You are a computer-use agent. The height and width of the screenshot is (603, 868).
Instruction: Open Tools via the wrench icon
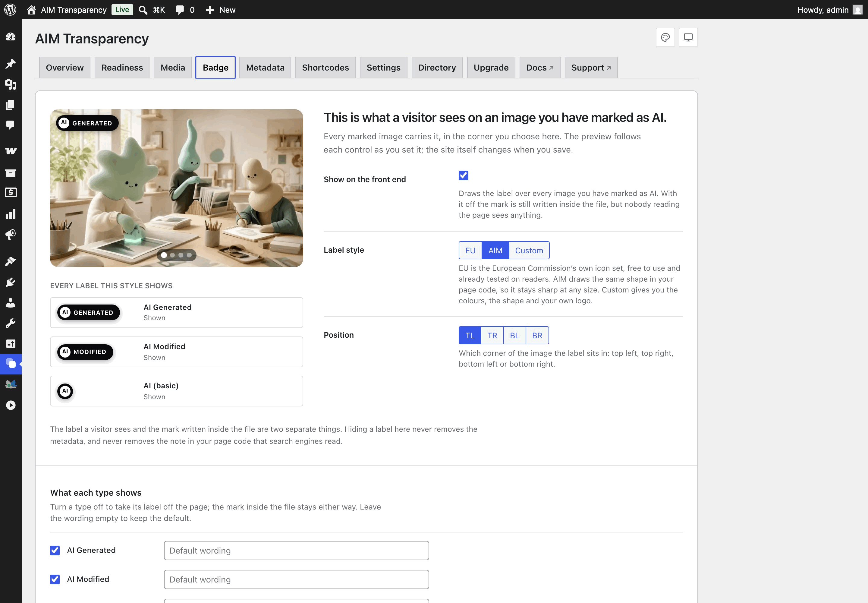point(11,323)
